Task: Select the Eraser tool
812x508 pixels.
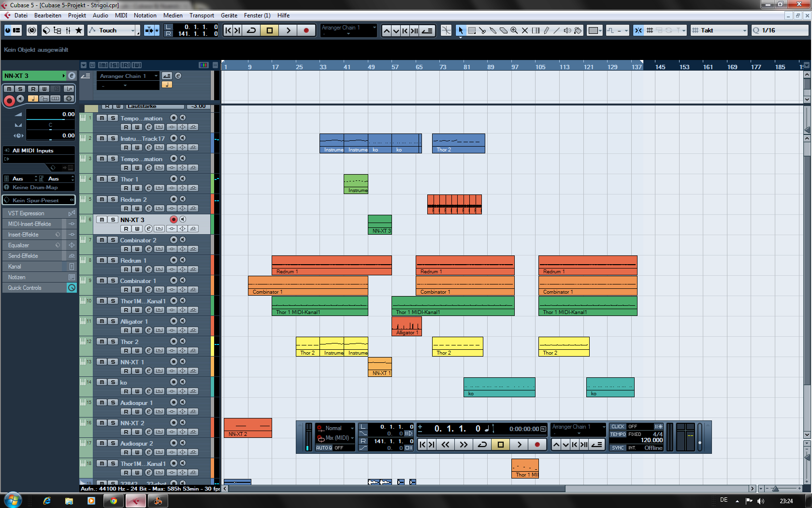Action: 504,30
